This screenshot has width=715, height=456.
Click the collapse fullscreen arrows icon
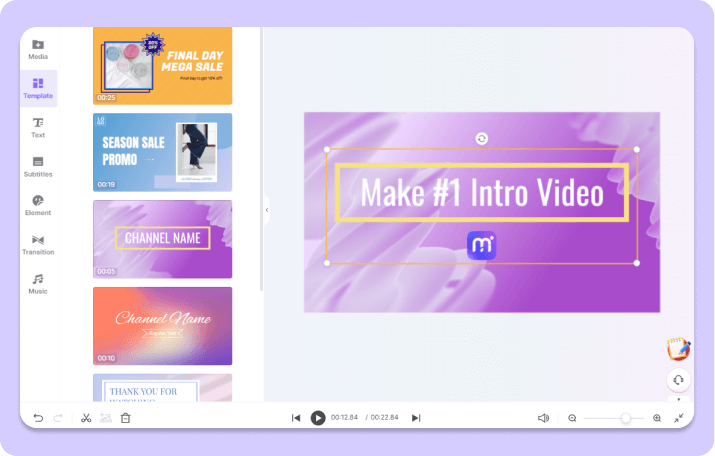pyautogui.click(x=679, y=418)
